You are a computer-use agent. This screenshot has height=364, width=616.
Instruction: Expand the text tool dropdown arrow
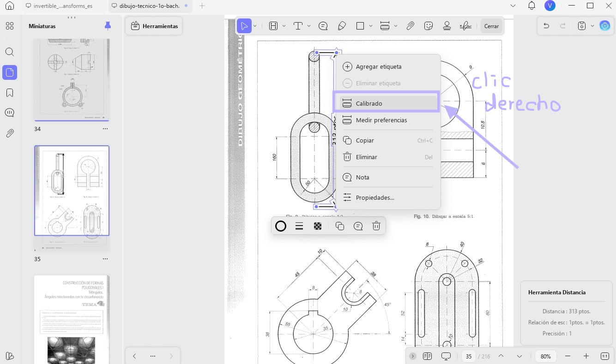[x=308, y=26]
